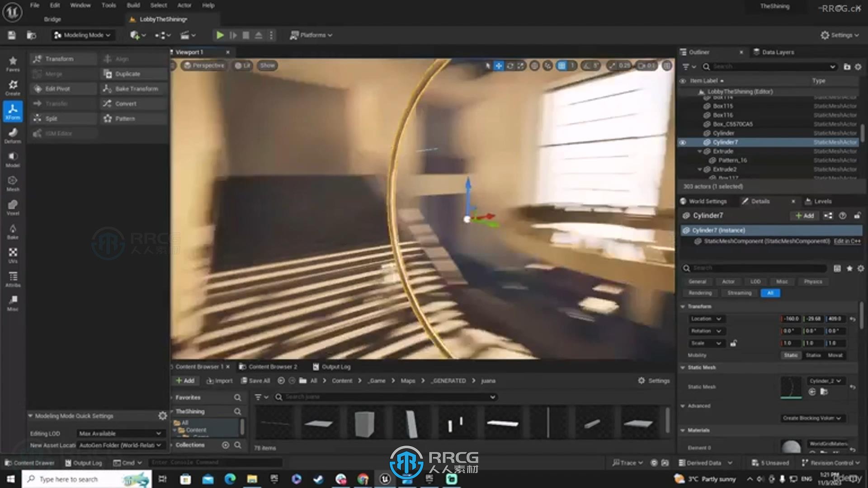
Task: Open the Faves tool category
Action: pos(13,63)
